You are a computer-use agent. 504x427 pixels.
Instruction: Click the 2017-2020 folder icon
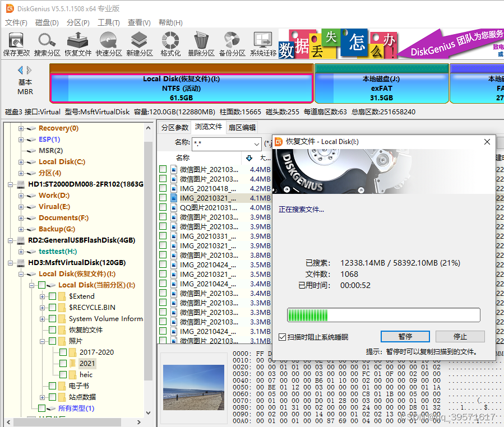[x=73, y=352]
